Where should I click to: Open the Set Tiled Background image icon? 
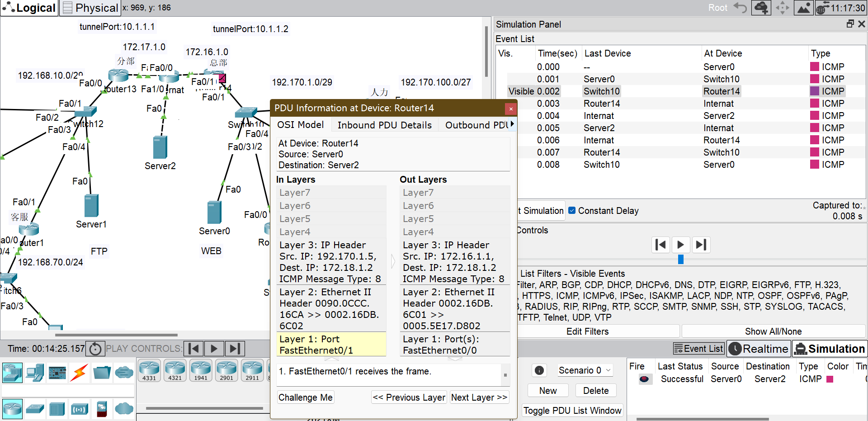pyautogui.click(x=804, y=8)
